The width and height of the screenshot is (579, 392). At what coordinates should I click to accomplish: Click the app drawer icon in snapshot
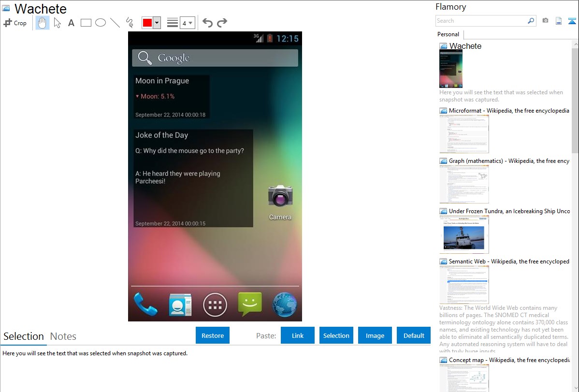coord(215,305)
